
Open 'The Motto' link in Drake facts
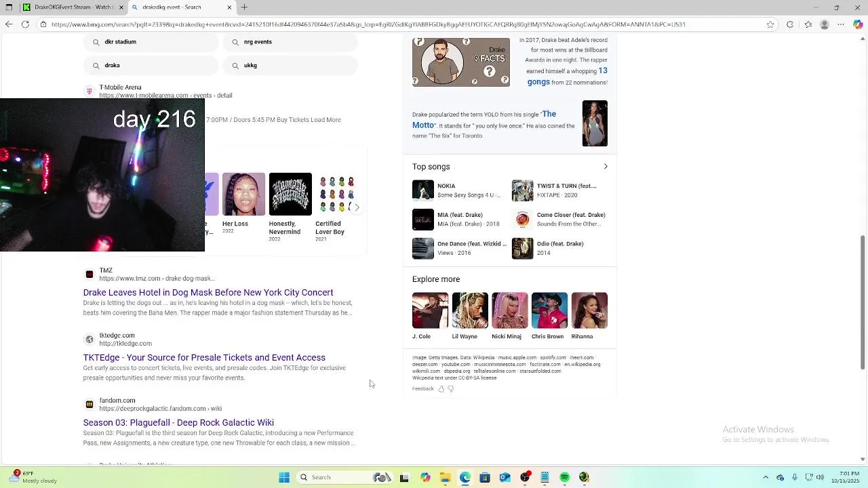(x=484, y=119)
